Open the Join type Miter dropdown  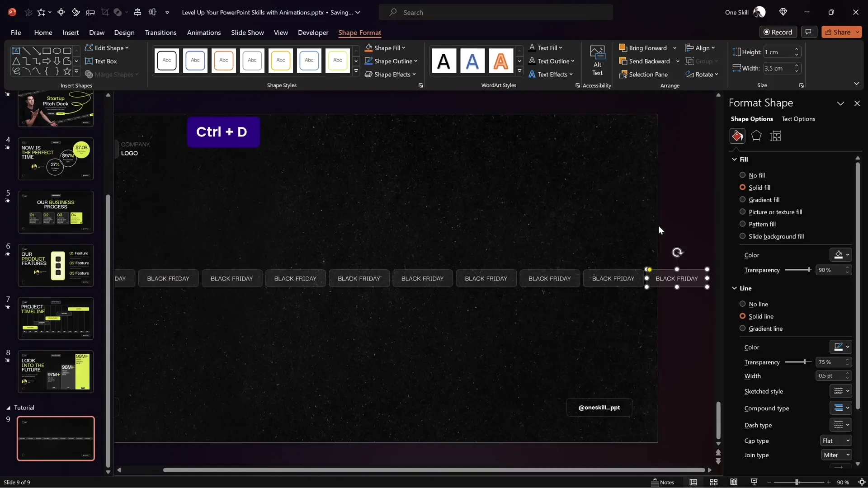coord(836,455)
